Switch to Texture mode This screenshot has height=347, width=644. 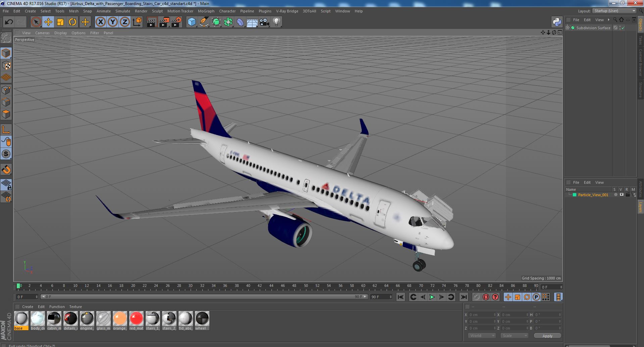[x=6, y=66]
